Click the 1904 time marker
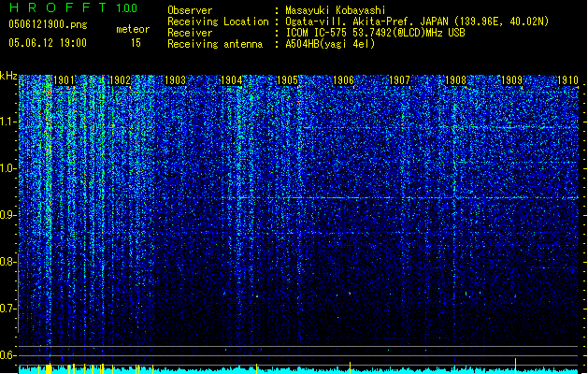Screen dimensions: 588x374 (232, 80)
